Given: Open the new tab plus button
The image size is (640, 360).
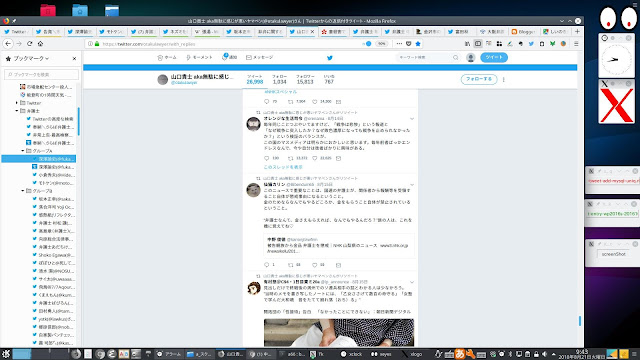Looking at the screenshot, I should [577, 31].
